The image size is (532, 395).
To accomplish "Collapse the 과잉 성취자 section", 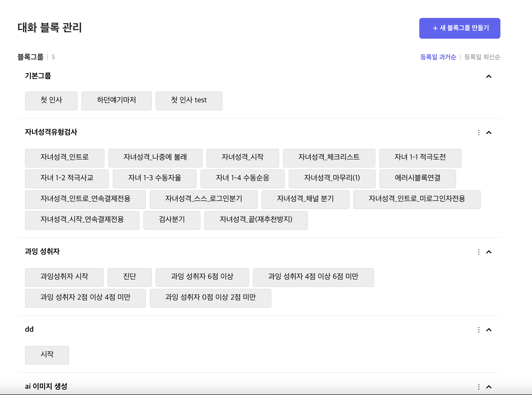I will point(489,252).
